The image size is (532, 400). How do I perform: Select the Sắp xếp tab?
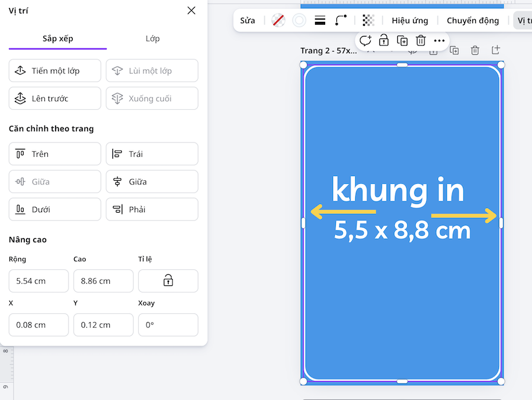(x=58, y=39)
